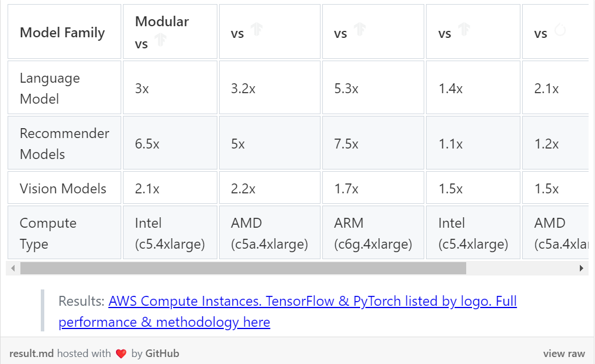This screenshot has width=595, height=364.
Task: Click left arrow of horizontal scrollbar
Action: coord(13,268)
